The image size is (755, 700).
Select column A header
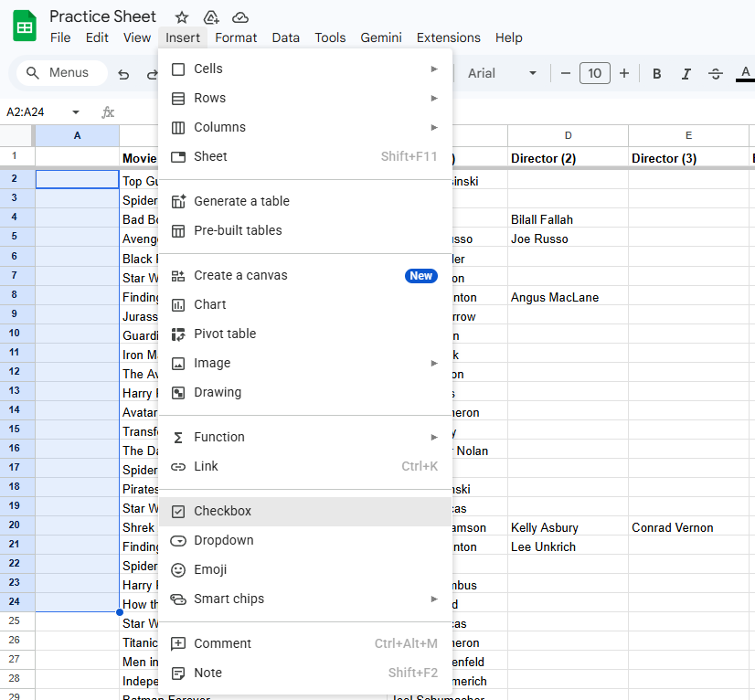pyautogui.click(x=77, y=136)
